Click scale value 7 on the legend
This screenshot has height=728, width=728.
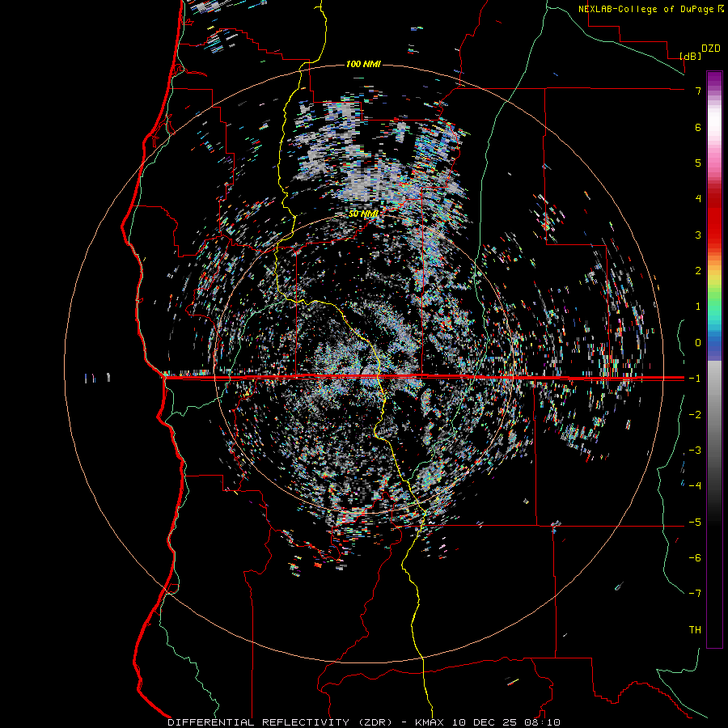698,91
